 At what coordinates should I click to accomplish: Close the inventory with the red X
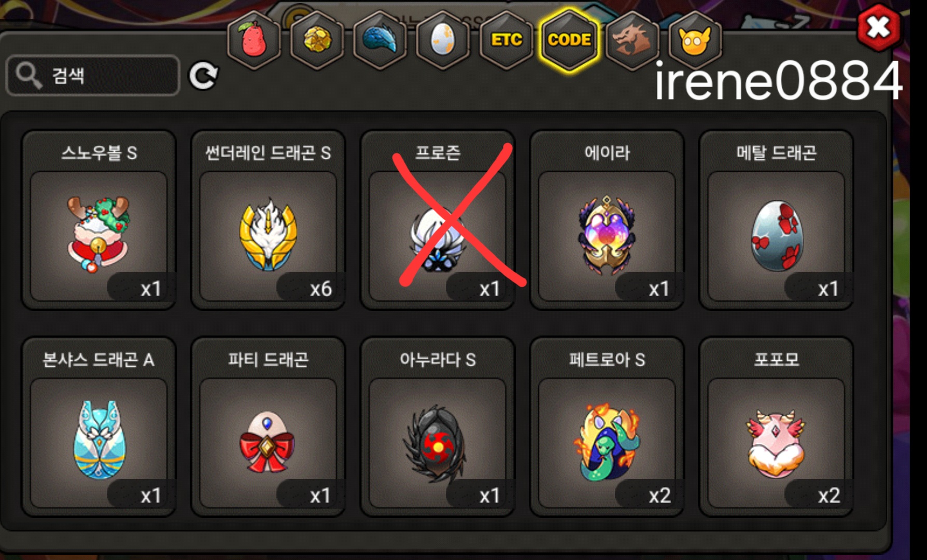click(878, 27)
